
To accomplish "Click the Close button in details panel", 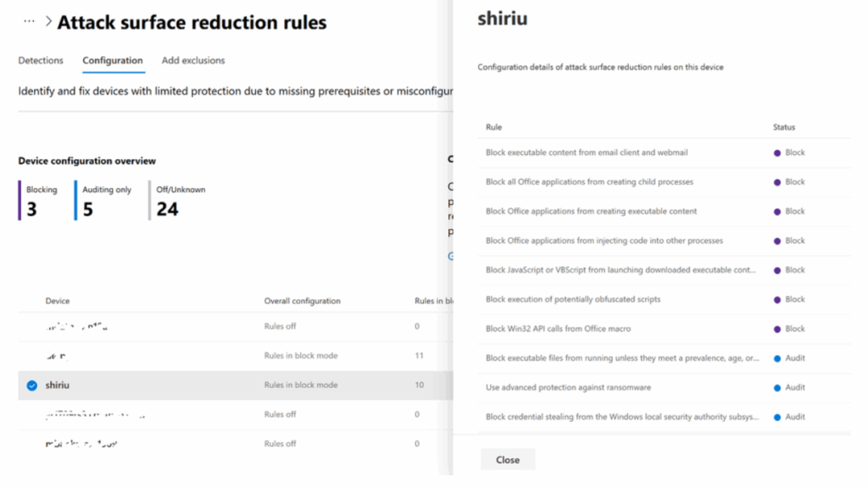I will point(508,460).
